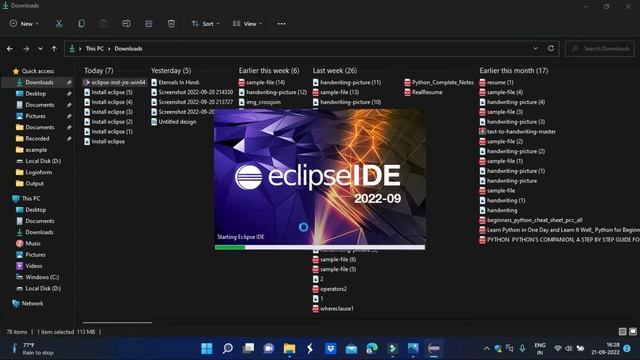The image size is (640, 360).
Task: Click Downloads in the address bar path
Action: point(128,49)
